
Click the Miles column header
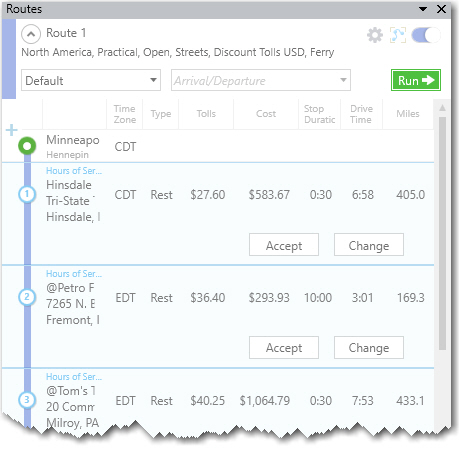coord(408,114)
